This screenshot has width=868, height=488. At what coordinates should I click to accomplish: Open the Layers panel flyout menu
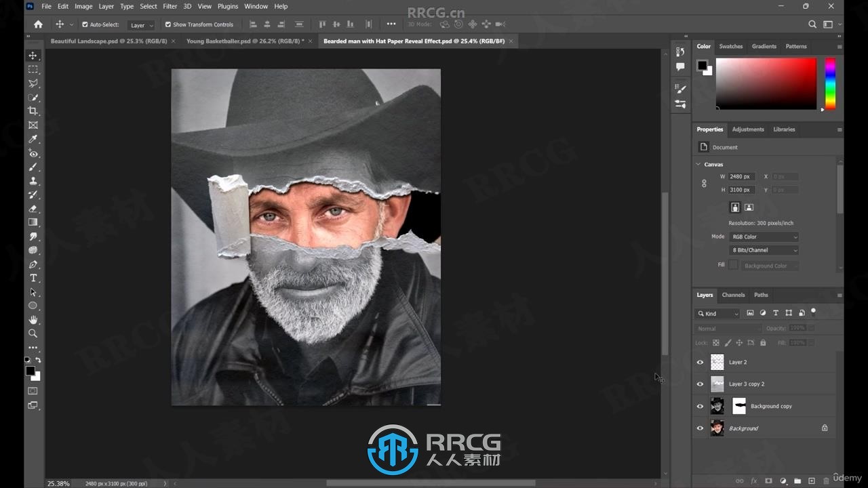[840, 296]
